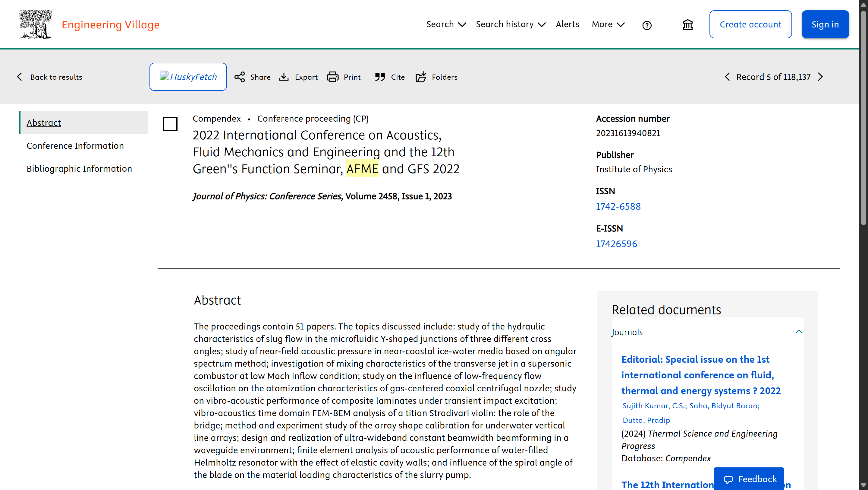Open the help question mark icon
This screenshot has height=490, width=868.
pyautogui.click(x=646, y=25)
